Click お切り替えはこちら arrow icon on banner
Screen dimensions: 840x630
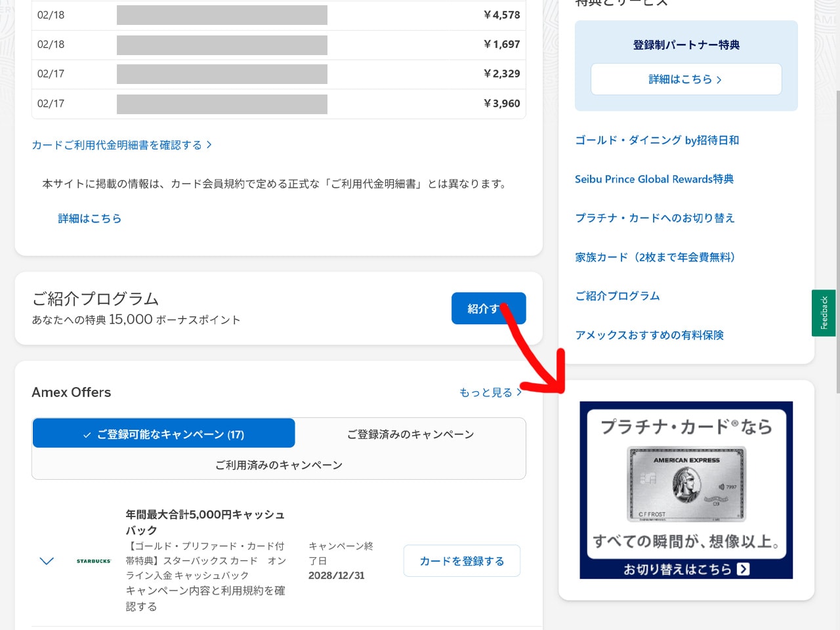[743, 569]
